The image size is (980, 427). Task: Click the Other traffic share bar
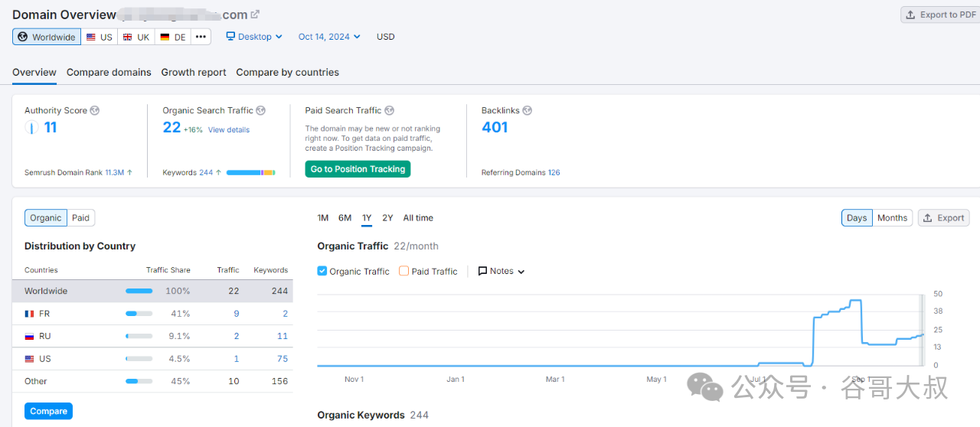pyautogui.click(x=139, y=381)
